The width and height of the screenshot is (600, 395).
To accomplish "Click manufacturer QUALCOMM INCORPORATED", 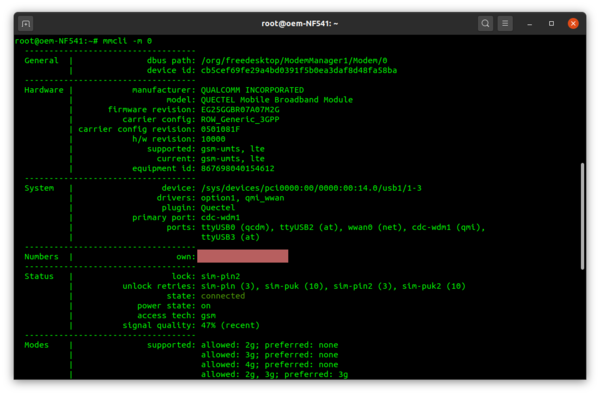I will [x=252, y=90].
